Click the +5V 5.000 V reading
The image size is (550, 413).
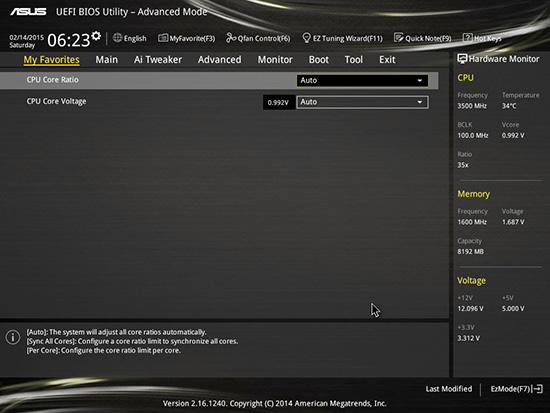click(513, 309)
